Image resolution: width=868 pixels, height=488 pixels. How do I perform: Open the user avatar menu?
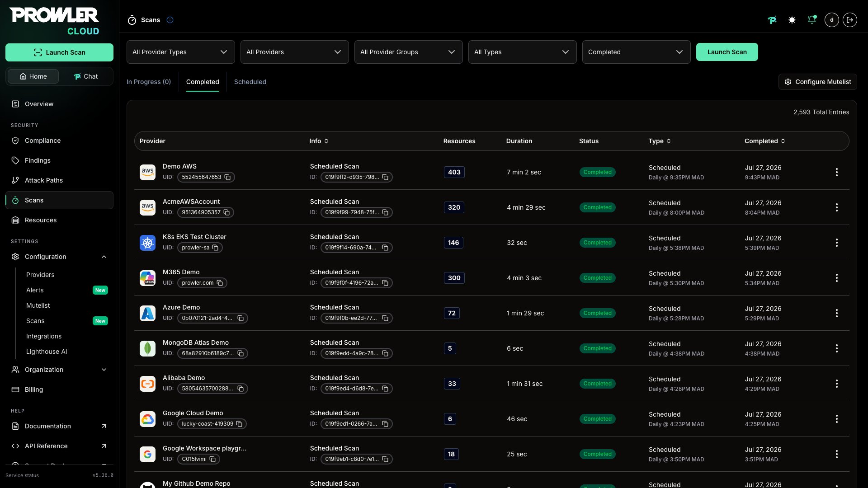[832, 20]
